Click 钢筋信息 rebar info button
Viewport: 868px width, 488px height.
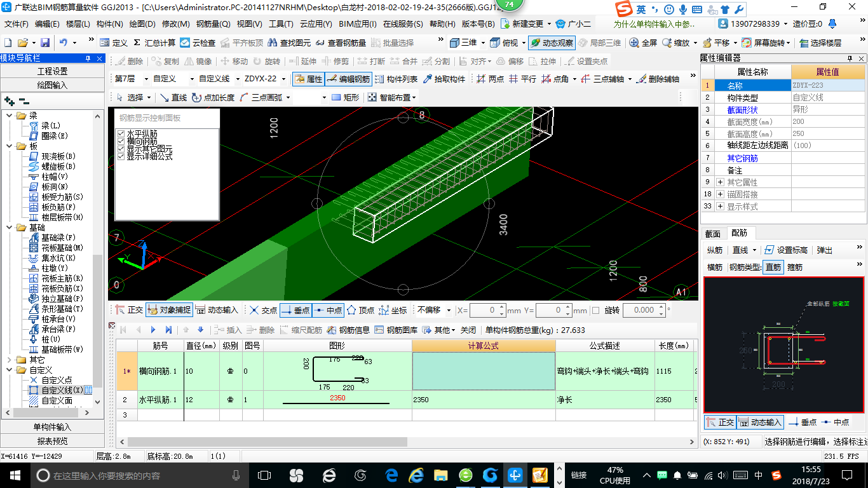coord(348,330)
